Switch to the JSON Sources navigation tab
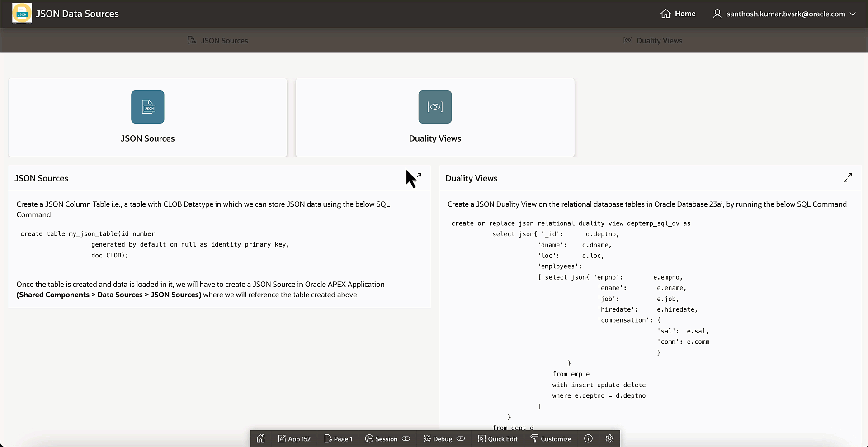The image size is (868, 447). pyautogui.click(x=217, y=40)
